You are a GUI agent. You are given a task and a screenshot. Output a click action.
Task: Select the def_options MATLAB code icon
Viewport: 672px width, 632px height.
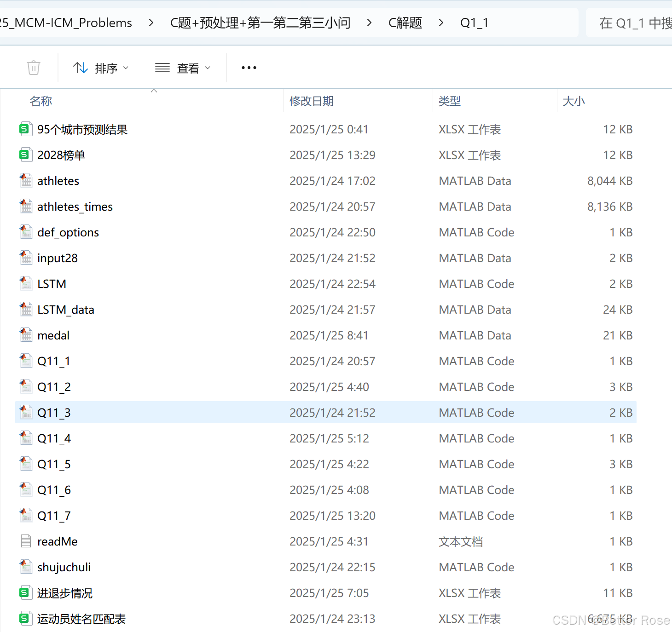26,232
